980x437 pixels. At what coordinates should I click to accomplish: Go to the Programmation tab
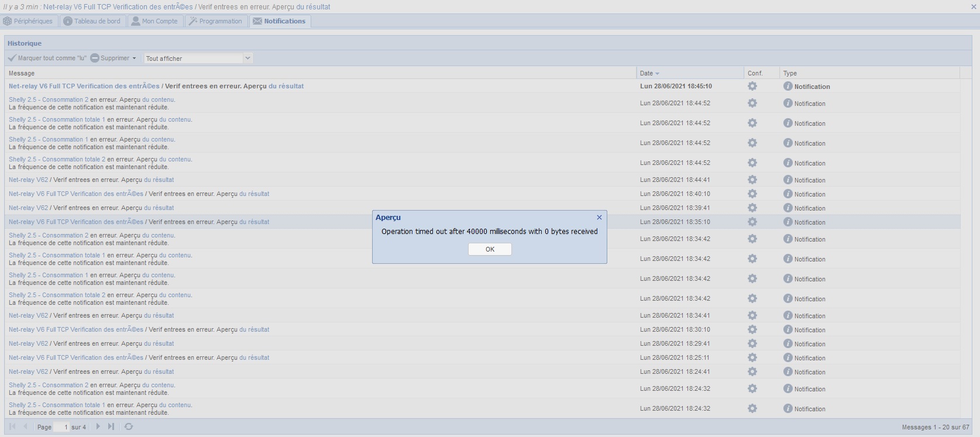click(x=215, y=21)
